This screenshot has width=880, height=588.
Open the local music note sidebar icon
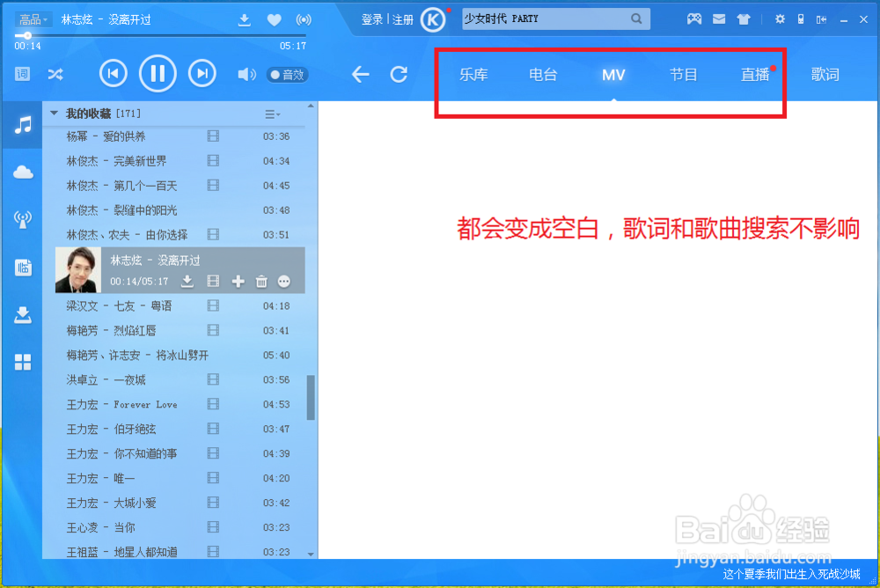tap(23, 125)
